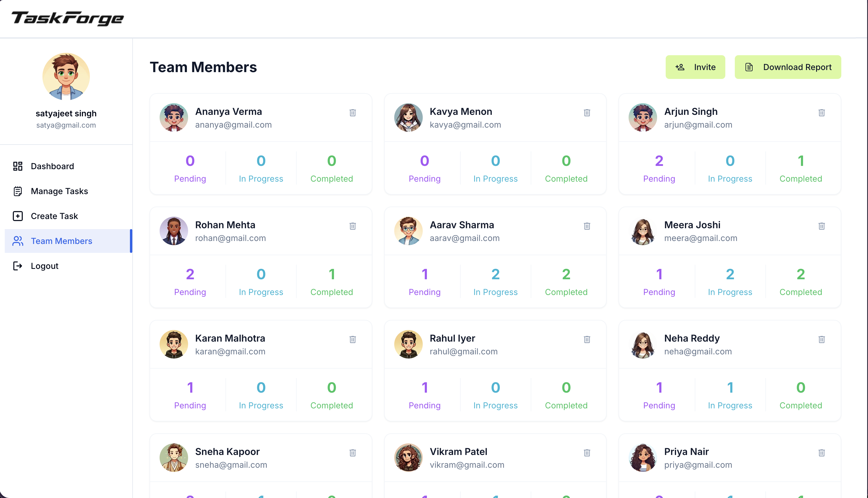Viewport: 868px width, 498px height.
Task: Click Download Report button
Action: pyautogui.click(x=787, y=67)
